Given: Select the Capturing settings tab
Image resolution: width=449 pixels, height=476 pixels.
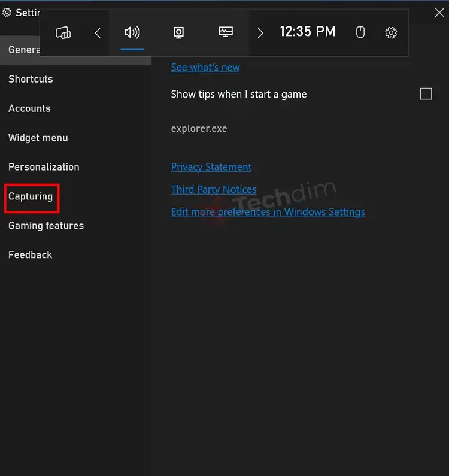Looking at the screenshot, I should (31, 196).
